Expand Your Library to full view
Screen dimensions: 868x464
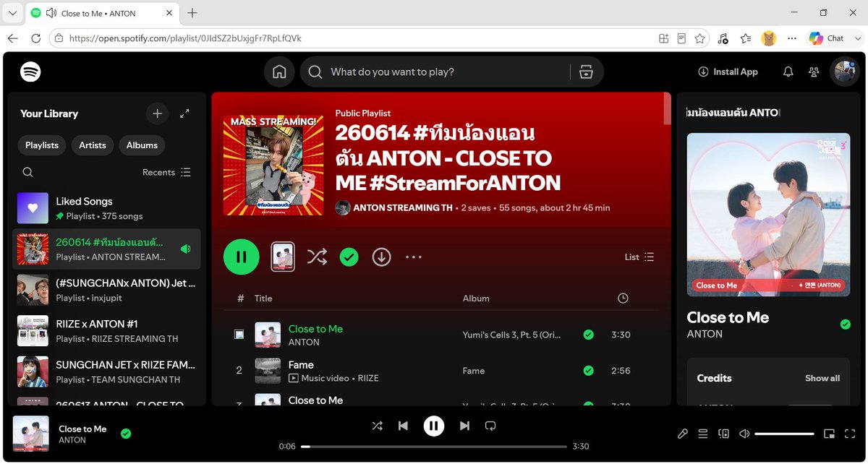184,113
